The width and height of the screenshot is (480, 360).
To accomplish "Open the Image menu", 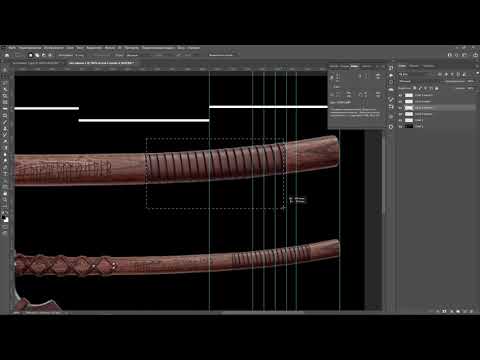I will coord(53,48).
